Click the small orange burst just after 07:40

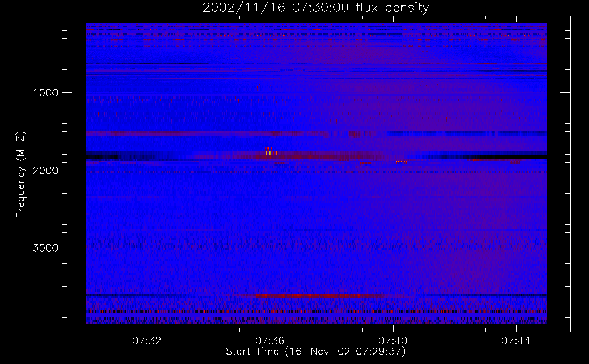[402, 161]
